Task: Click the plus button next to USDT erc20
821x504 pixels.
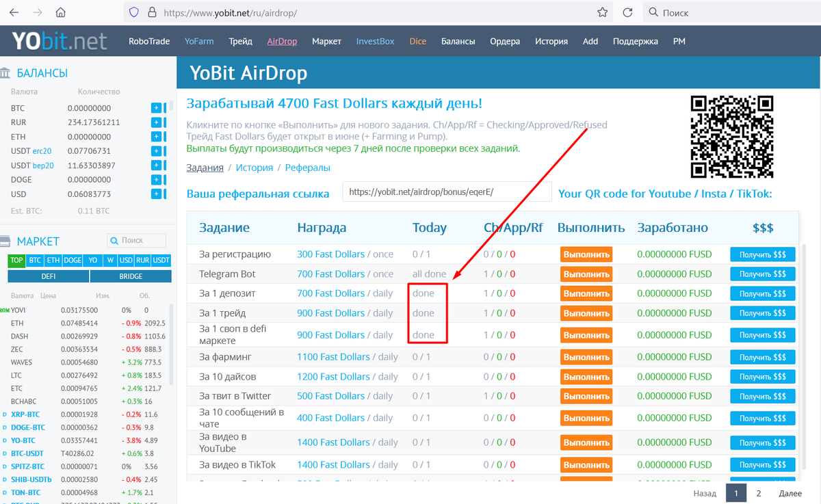Action: (x=156, y=151)
